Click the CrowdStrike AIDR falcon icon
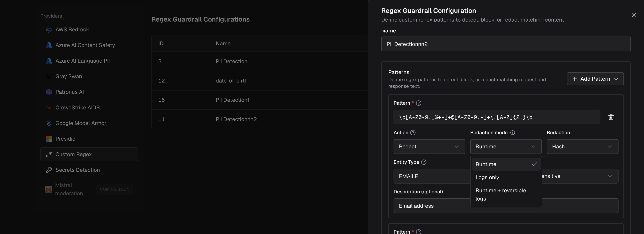Image resolution: width=644 pixels, height=234 pixels. pos(49,108)
